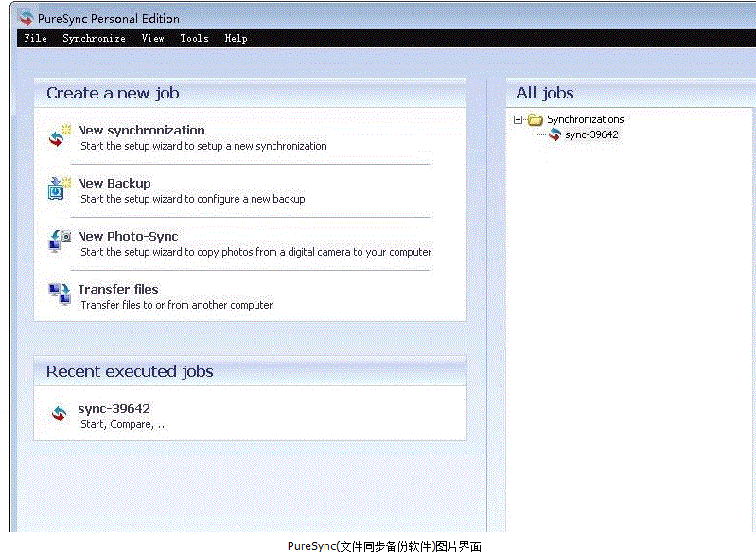Select the "New Photo-Sync" title link

tap(128, 236)
